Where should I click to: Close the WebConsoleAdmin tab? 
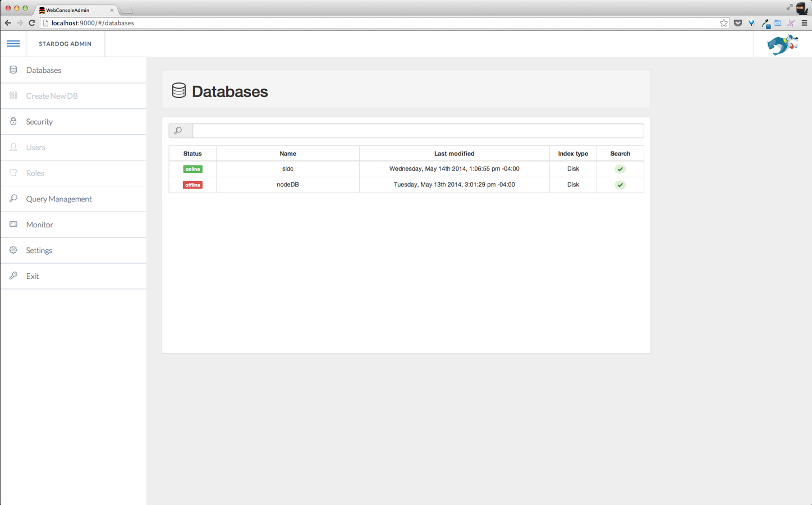[112, 10]
